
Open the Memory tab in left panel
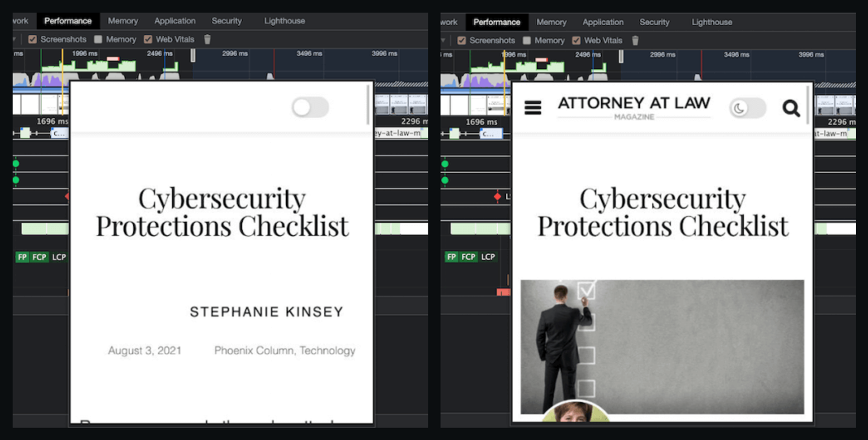click(123, 21)
